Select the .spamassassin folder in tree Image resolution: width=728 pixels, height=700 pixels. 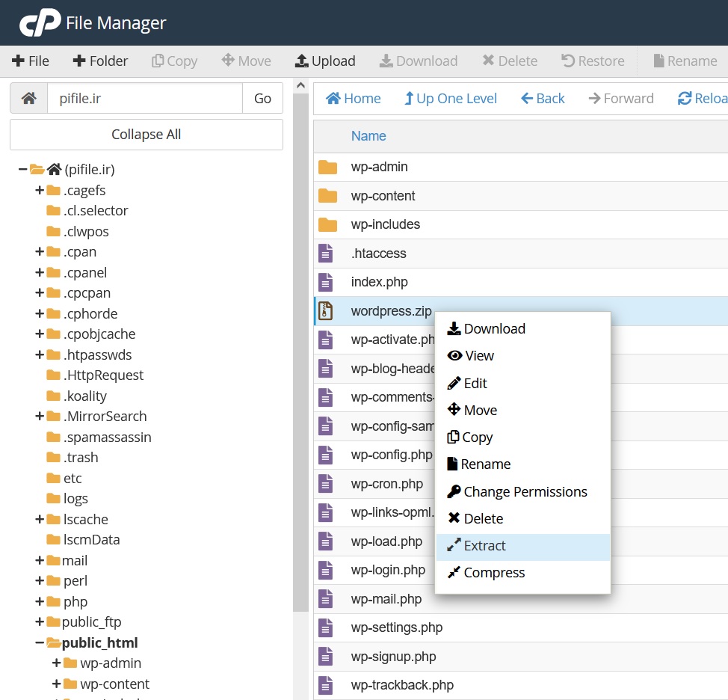point(107,437)
